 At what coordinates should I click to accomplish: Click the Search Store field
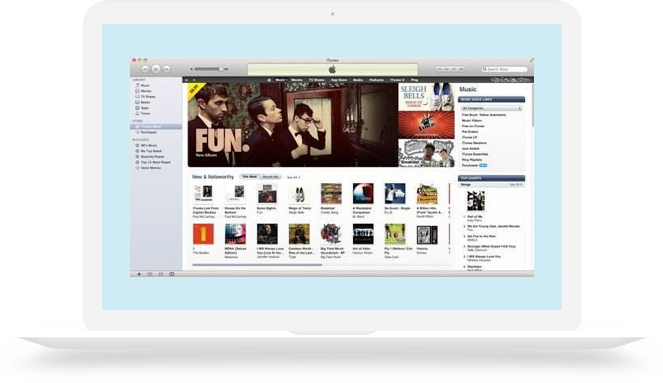click(x=505, y=69)
